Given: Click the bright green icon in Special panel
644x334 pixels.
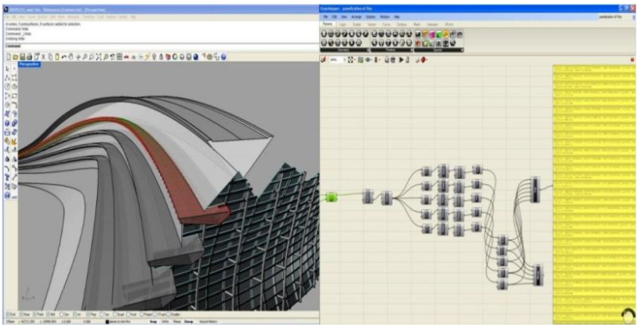Looking at the screenshot, I should click(439, 34).
